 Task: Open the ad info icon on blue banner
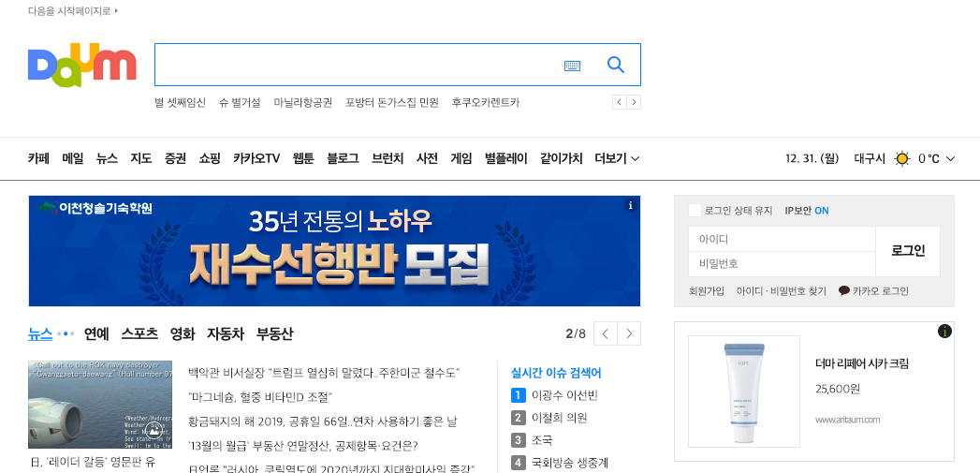tap(631, 205)
